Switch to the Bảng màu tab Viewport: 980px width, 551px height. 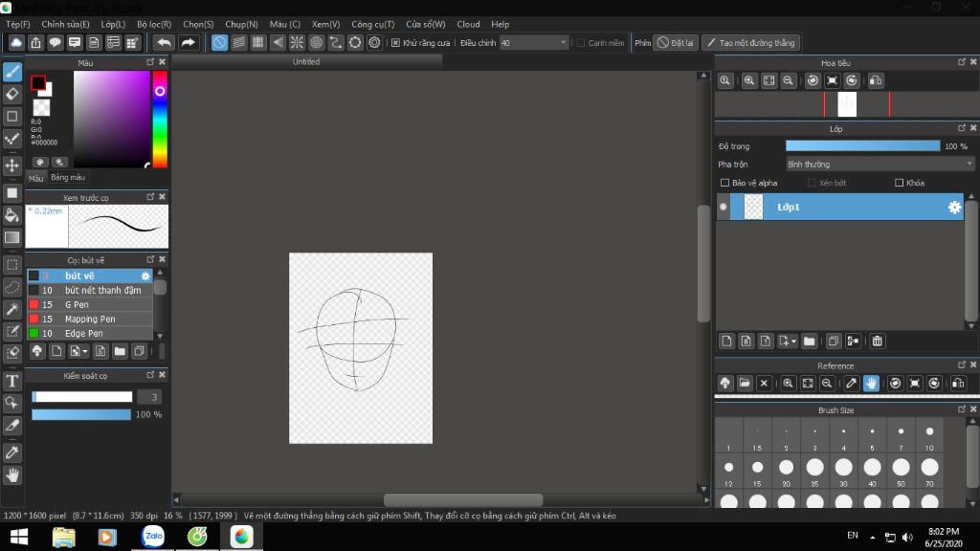(x=68, y=178)
